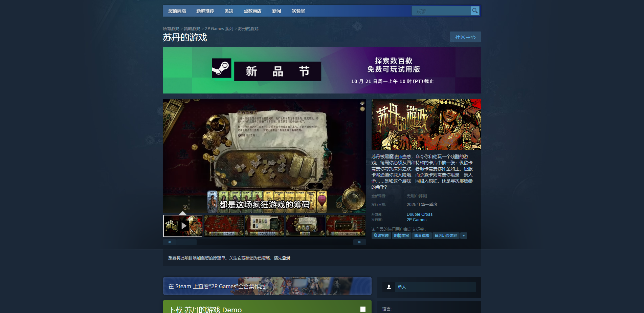644x313 pixels.
Task: Select the third screenshot thumbnail
Action: point(305,226)
